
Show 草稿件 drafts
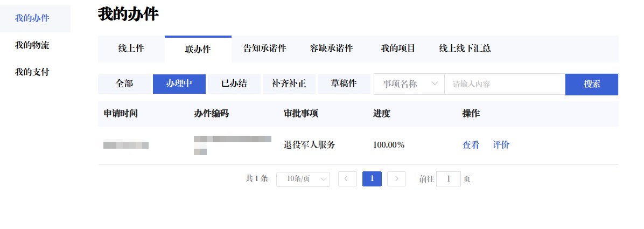tap(344, 84)
